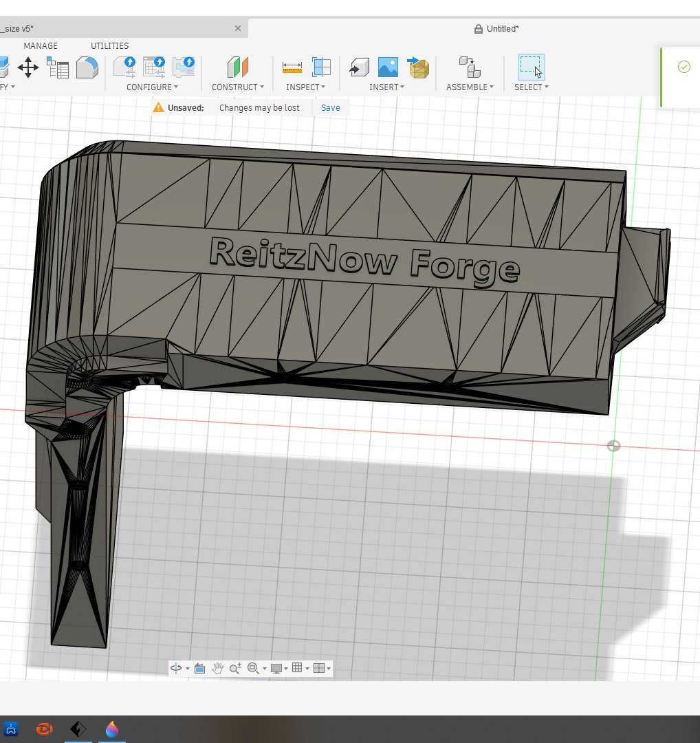700x743 pixels.
Task: Open the Grid and Snaps dropdown arrow
Action: tap(307, 669)
